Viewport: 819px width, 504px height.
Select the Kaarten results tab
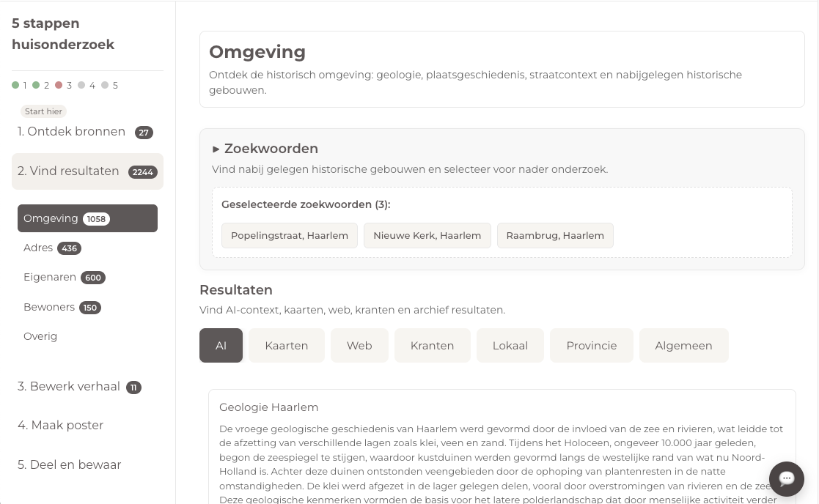286,346
